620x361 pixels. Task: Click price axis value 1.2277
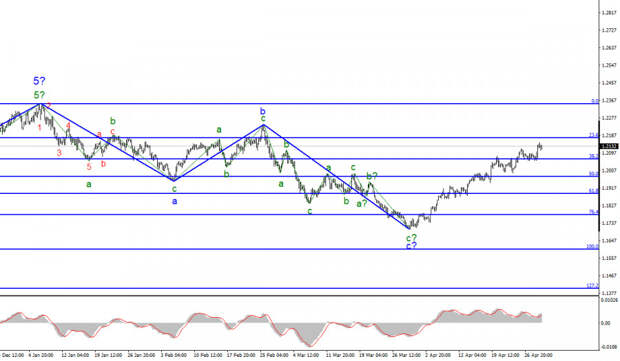pos(609,118)
